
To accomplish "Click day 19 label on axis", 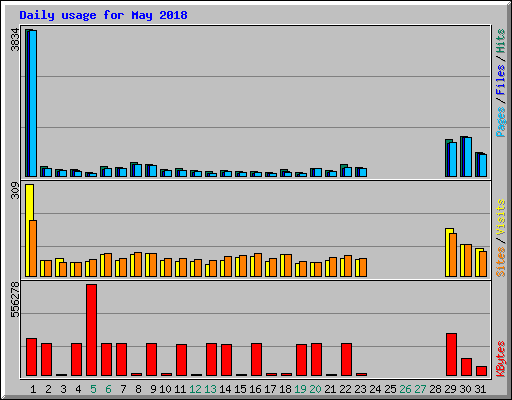I will click(x=300, y=389).
